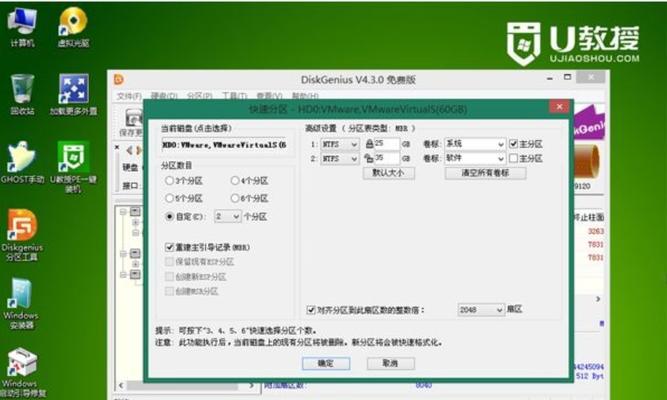The width and height of the screenshot is (667, 400).
Task: Open the 计算机 desktop icon
Action: pos(22,26)
